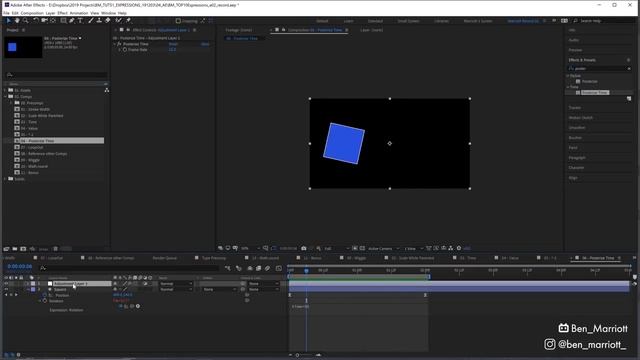Viewport: 640px width, 360px height.
Task: Select the Zoom magnifier tool
Action: click(x=25, y=20)
